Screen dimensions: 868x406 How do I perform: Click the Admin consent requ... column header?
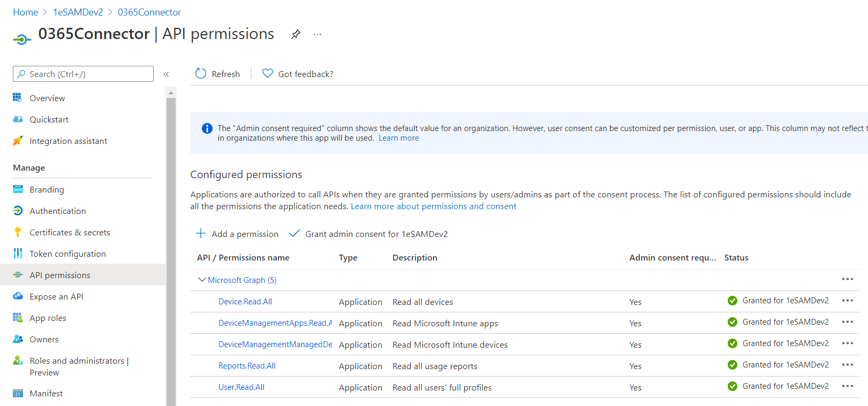673,258
